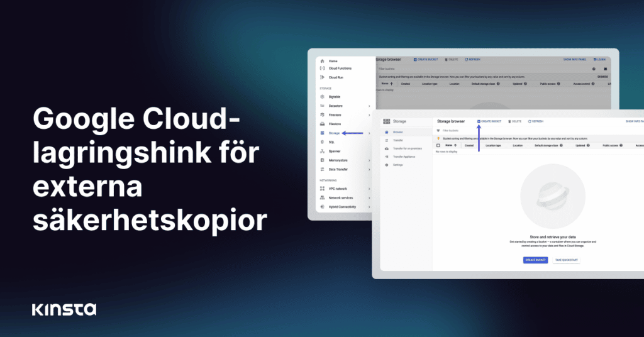Click help icon beside Public access, front window

[x=621, y=145]
